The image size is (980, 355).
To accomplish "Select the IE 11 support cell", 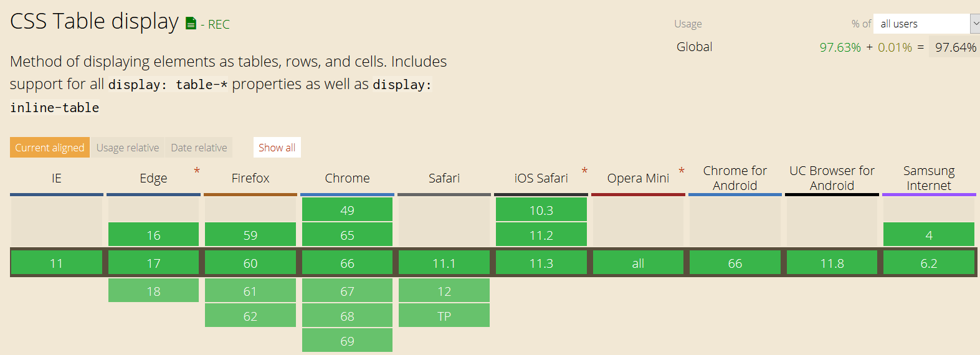I will [57, 263].
